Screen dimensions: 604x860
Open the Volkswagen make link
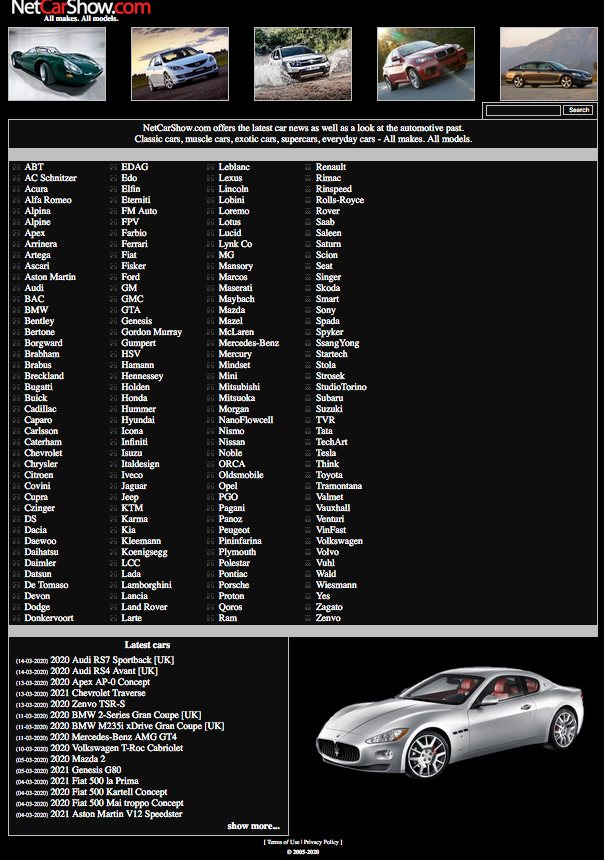339,541
